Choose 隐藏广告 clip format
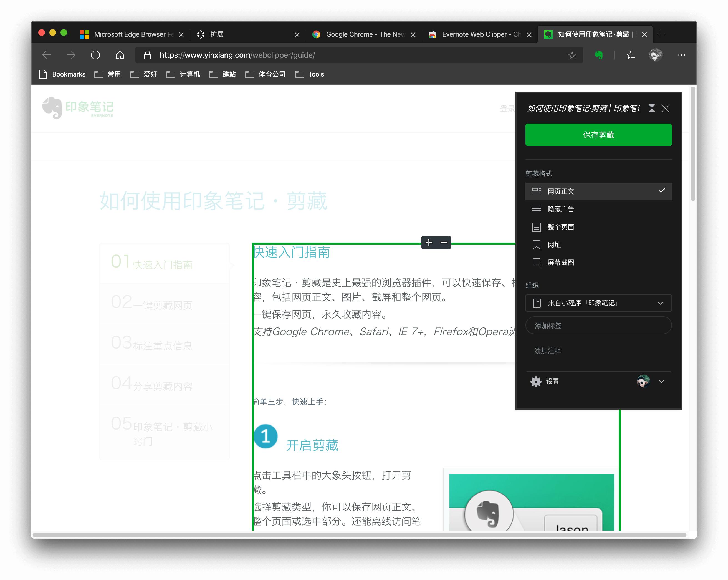This screenshot has height=580, width=728. 561,209
